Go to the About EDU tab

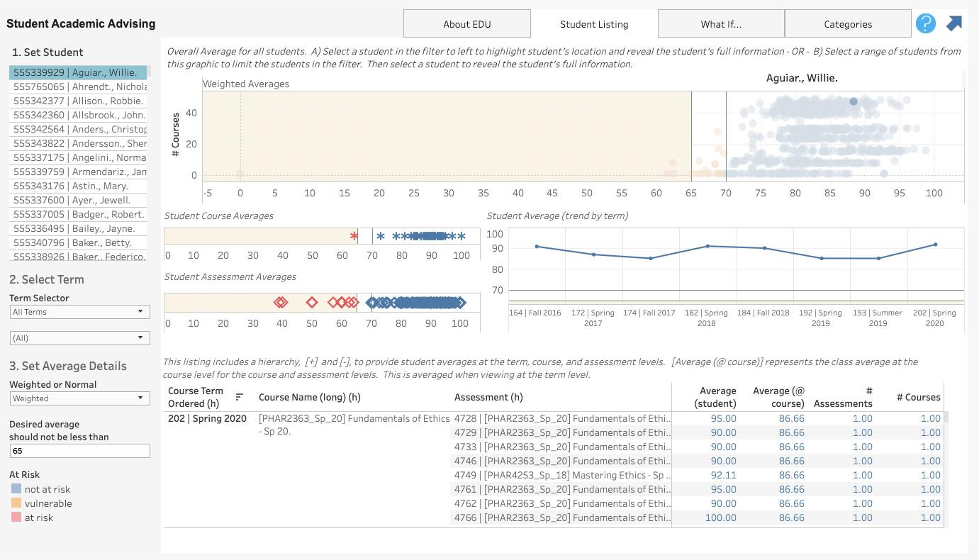point(466,23)
